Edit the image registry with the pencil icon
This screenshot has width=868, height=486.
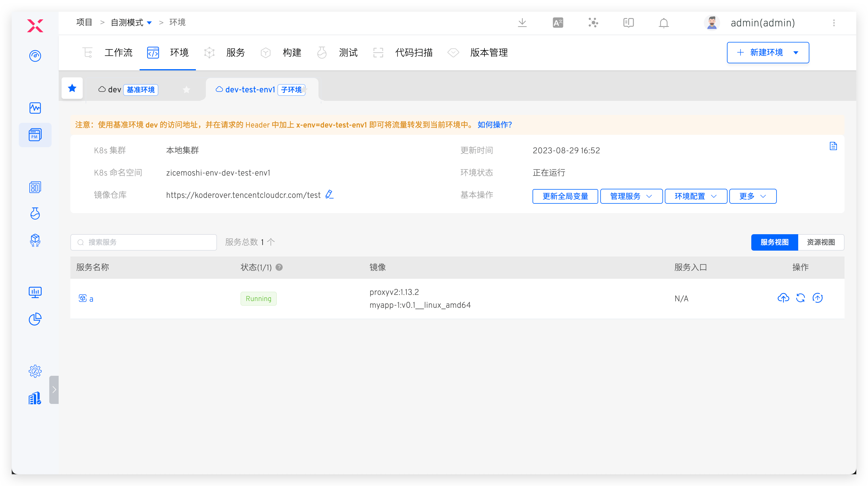(x=329, y=195)
